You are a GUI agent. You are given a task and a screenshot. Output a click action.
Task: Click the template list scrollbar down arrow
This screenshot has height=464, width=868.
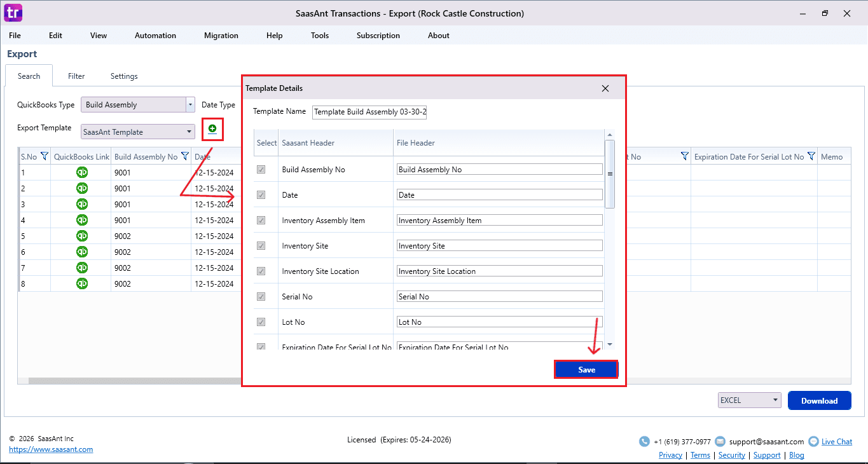click(x=610, y=344)
